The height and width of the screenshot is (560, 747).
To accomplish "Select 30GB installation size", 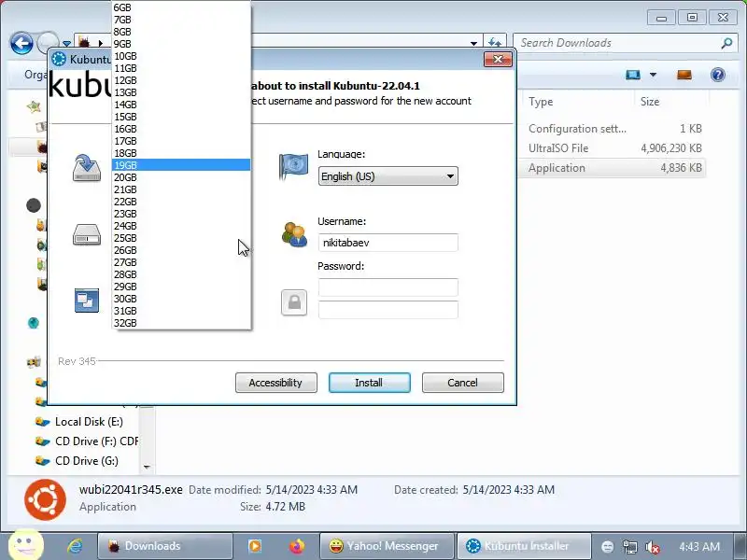I will pos(181,299).
